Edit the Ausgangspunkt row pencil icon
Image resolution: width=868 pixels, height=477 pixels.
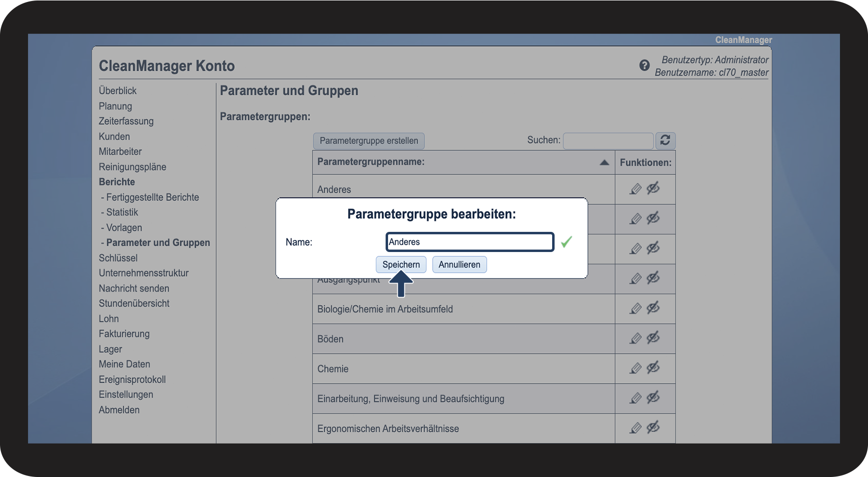click(636, 279)
